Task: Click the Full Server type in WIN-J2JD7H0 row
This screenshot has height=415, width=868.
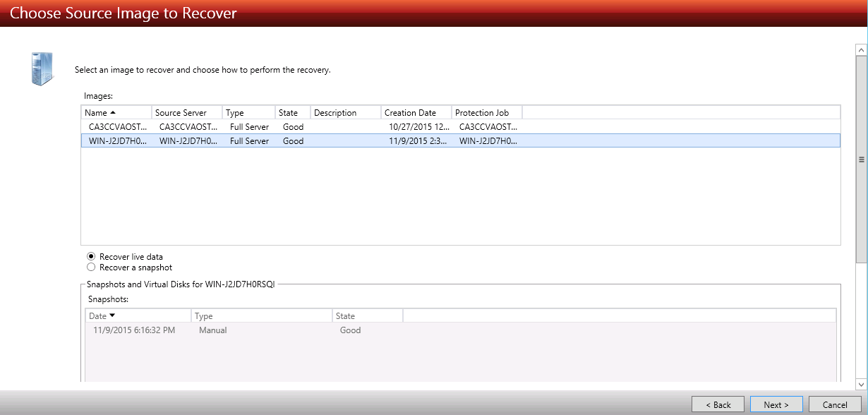Action: (x=249, y=140)
